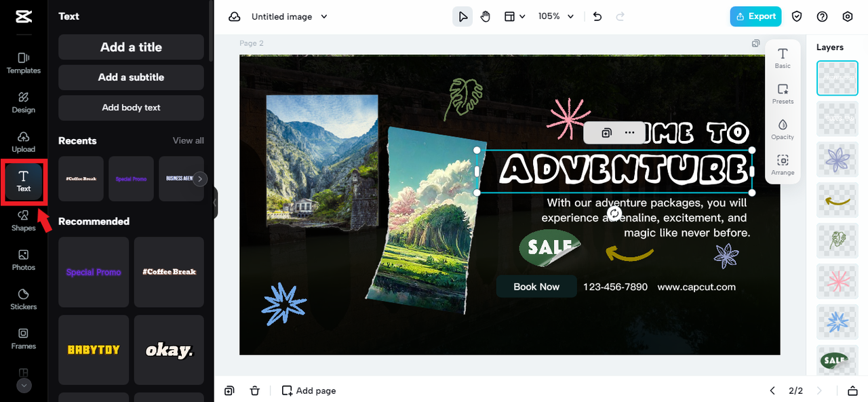Image resolution: width=868 pixels, height=402 pixels.
Task: Click the duplicate page icon above canvas corner
Action: [x=755, y=43]
